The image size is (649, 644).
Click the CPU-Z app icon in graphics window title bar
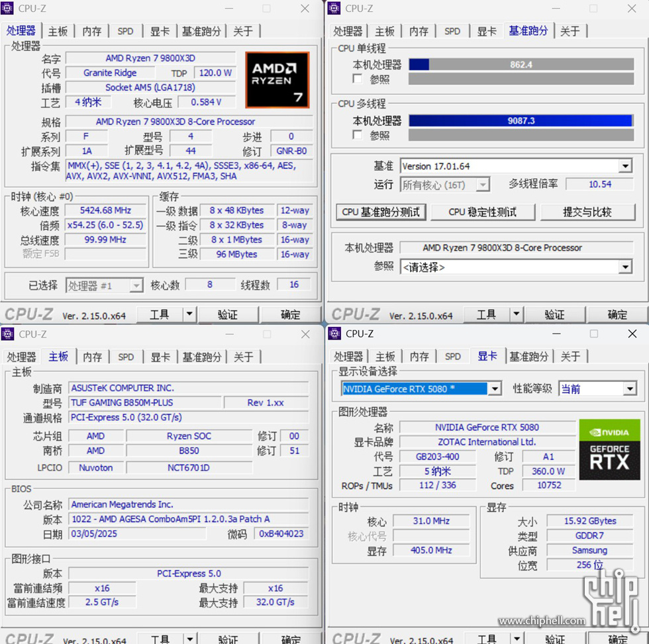(x=334, y=334)
